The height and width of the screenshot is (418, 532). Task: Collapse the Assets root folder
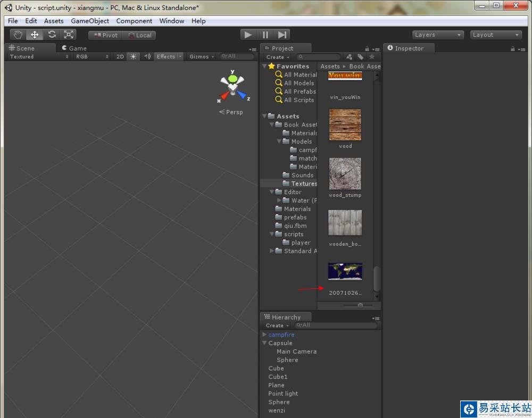tap(264, 116)
